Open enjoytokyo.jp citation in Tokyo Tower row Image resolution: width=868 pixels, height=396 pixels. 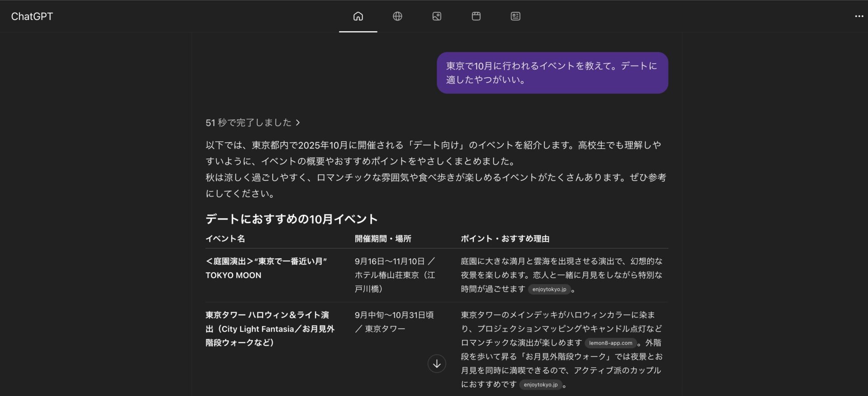(540, 385)
